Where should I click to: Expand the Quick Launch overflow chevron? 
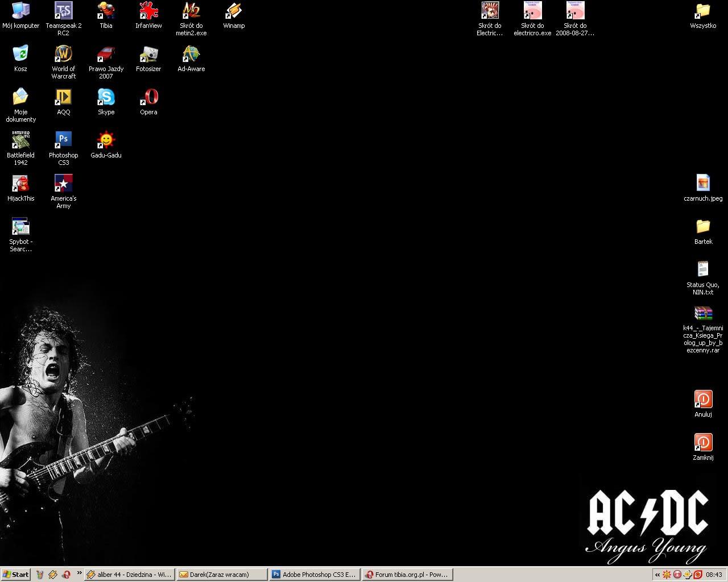[x=79, y=573]
